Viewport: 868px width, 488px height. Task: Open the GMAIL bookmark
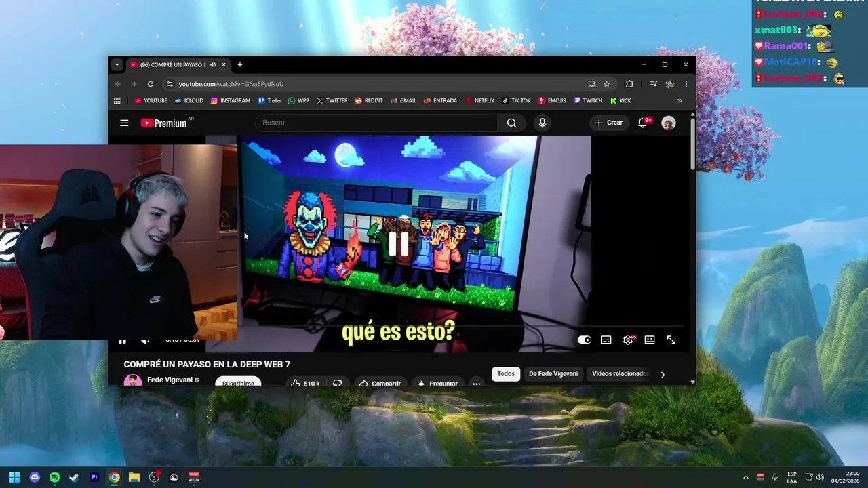click(403, 101)
